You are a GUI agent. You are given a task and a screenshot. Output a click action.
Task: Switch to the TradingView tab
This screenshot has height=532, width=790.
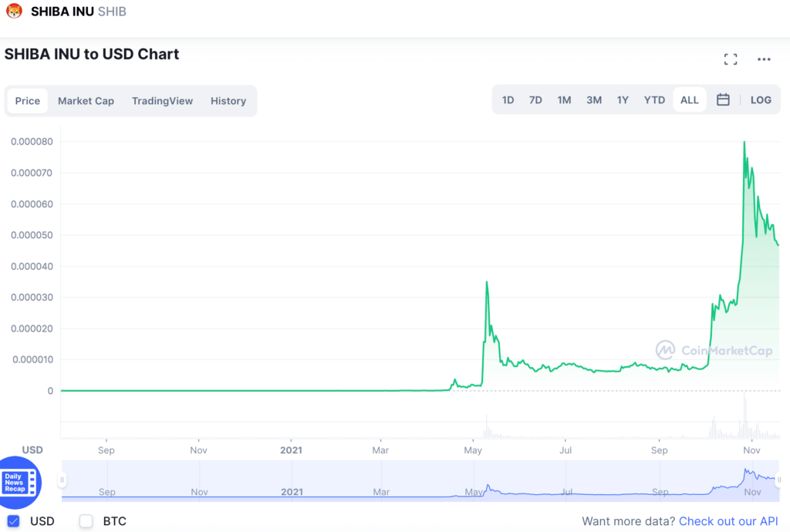(162, 101)
